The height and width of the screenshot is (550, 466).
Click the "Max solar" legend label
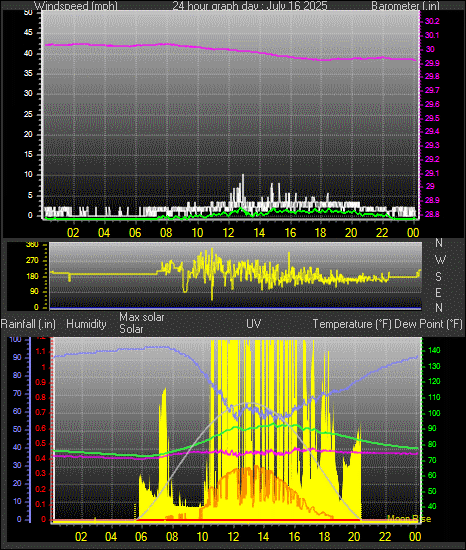(x=142, y=317)
